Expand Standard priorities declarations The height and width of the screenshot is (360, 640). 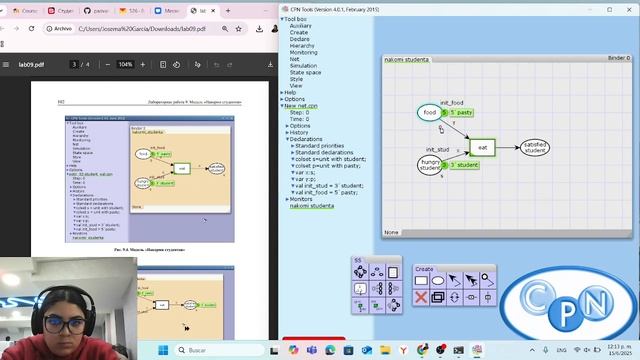pyautogui.click(x=292, y=146)
